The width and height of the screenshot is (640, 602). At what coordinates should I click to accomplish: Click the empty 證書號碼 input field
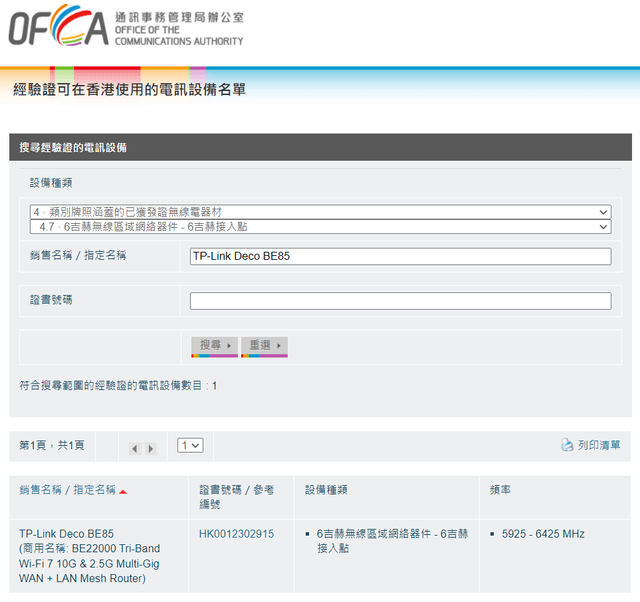(x=400, y=301)
